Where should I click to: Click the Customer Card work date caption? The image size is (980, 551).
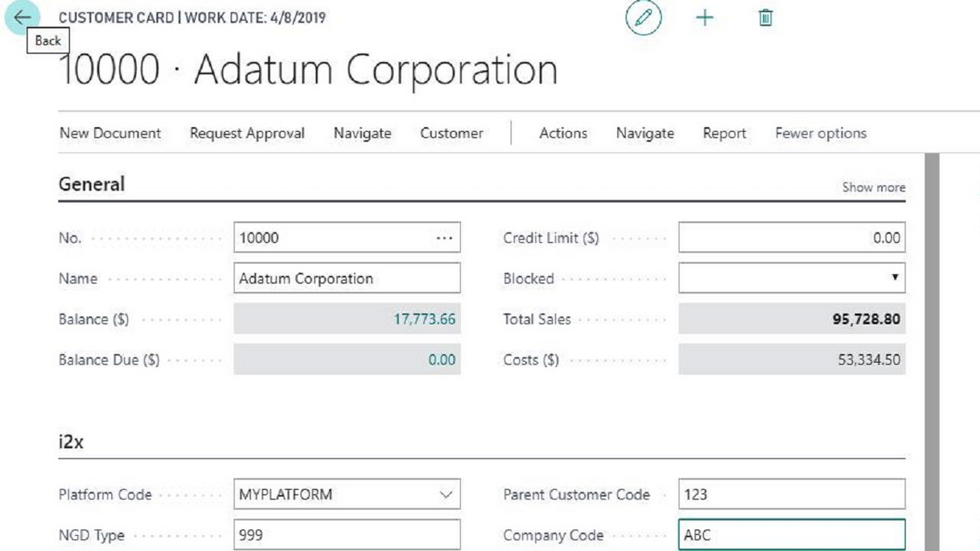click(192, 18)
